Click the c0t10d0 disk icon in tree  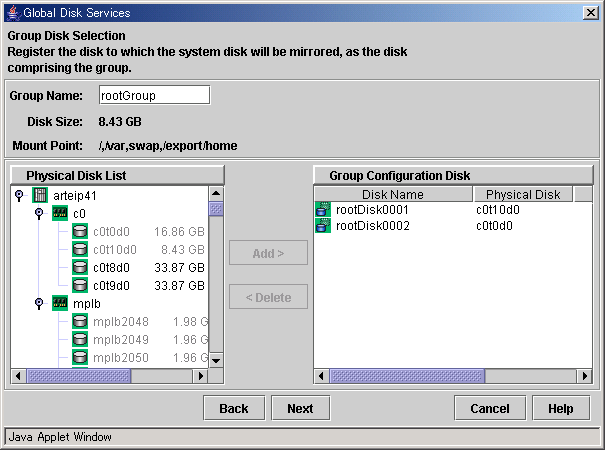pyautogui.click(x=80, y=249)
